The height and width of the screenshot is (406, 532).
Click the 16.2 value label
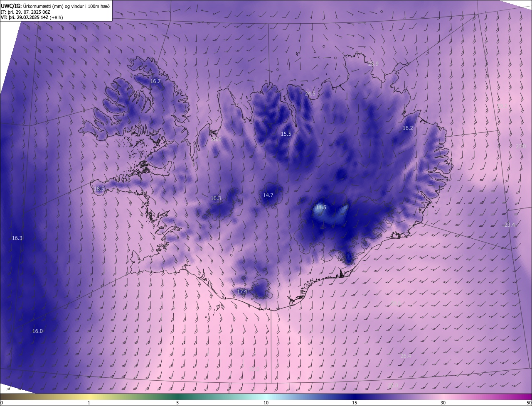pos(408,128)
